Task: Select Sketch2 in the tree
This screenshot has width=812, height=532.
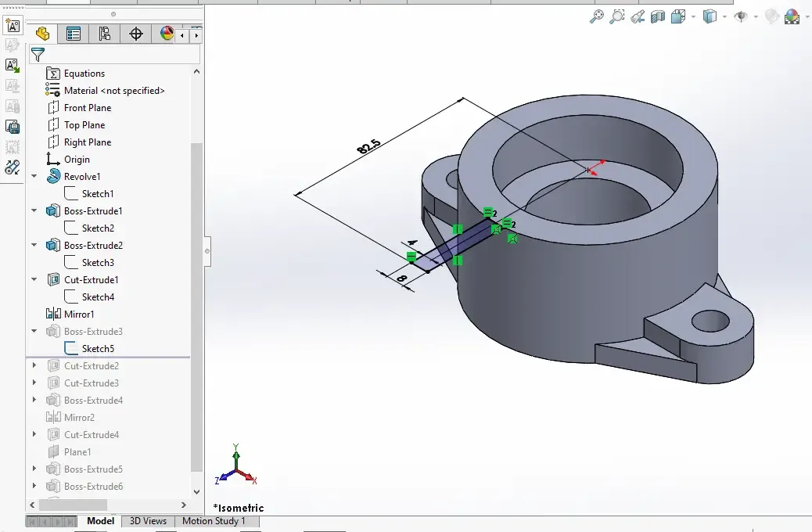Action: click(x=98, y=228)
